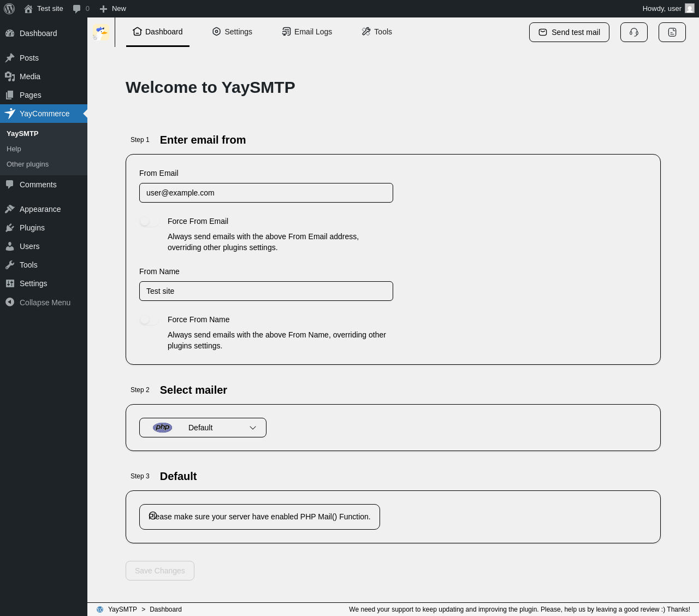Viewport: 699px width, 616px height.
Task: Open the Howdy, user account menu
Action: tap(668, 9)
